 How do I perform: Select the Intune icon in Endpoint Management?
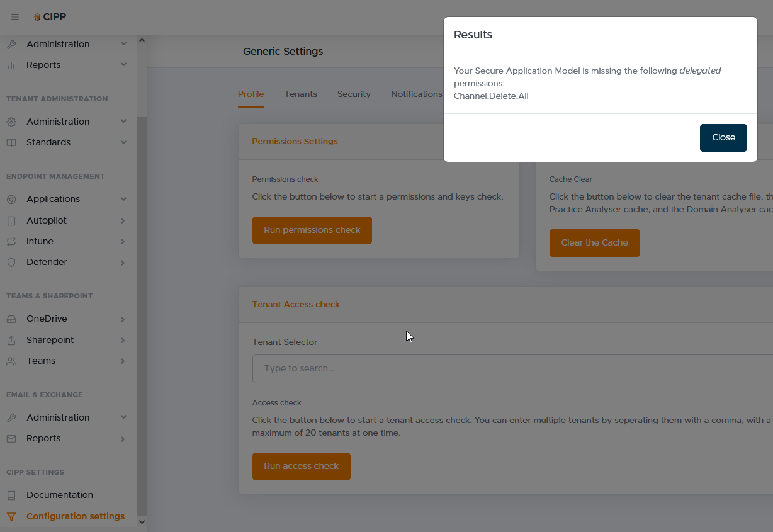tap(10, 241)
